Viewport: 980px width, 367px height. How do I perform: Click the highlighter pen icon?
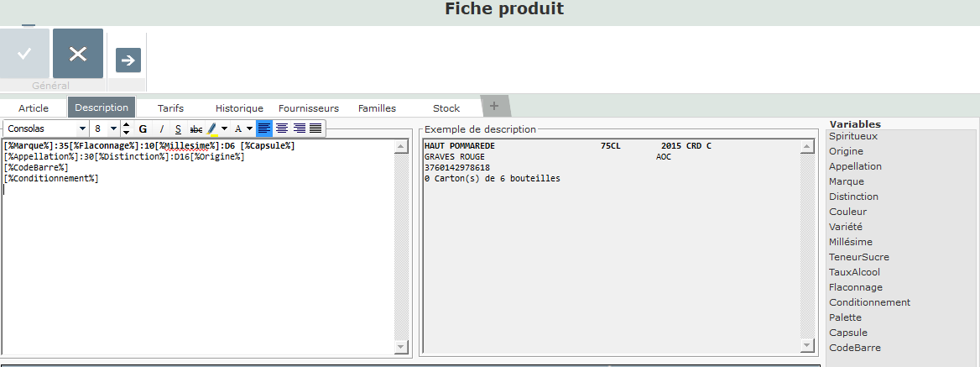pos(212,128)
